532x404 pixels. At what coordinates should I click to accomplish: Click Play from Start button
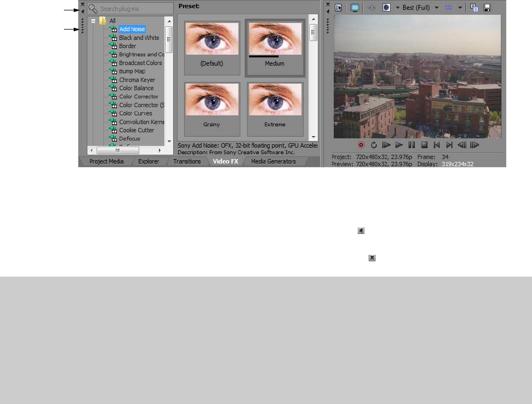point(386,145)
